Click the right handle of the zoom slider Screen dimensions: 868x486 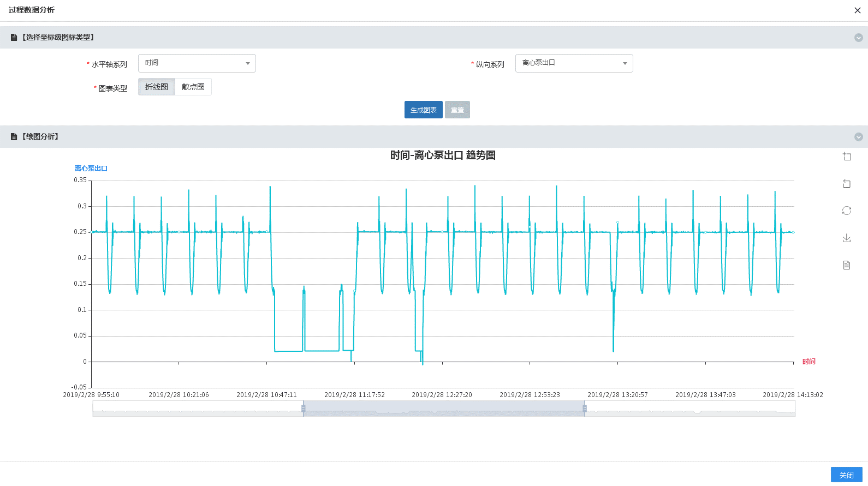pos(585,409)
